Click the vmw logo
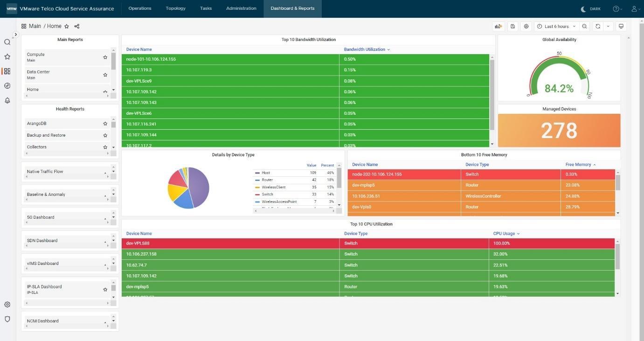 (x=12, y=8)
